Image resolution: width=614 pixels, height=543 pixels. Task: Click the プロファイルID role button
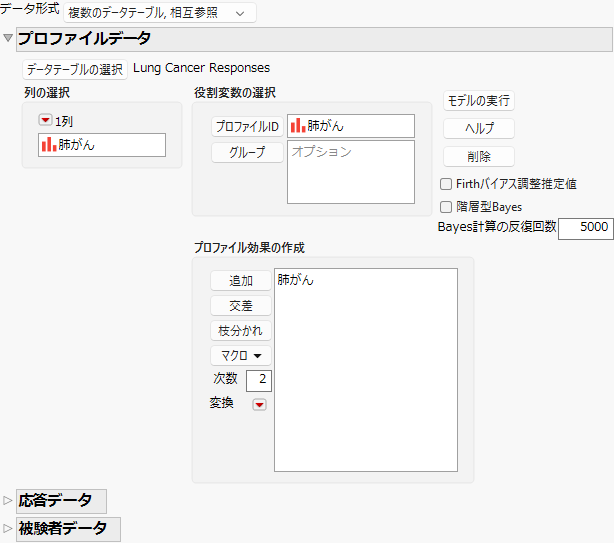(247, 126)
